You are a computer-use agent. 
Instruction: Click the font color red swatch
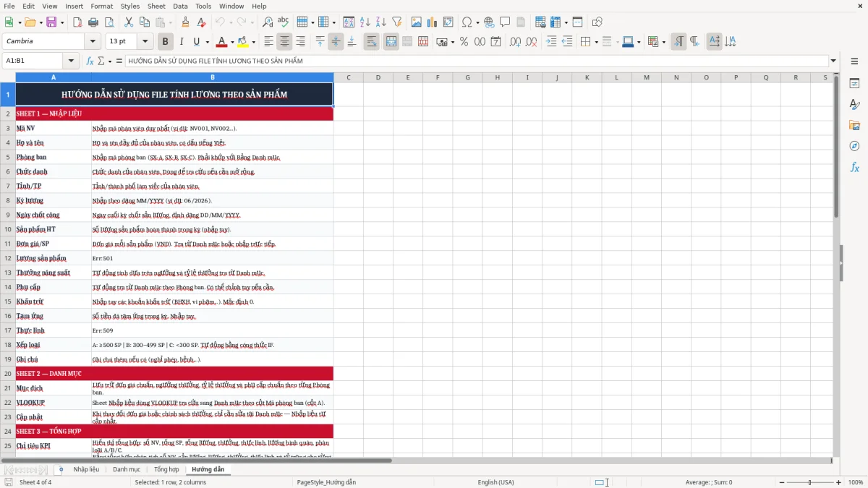click(222, 42)
